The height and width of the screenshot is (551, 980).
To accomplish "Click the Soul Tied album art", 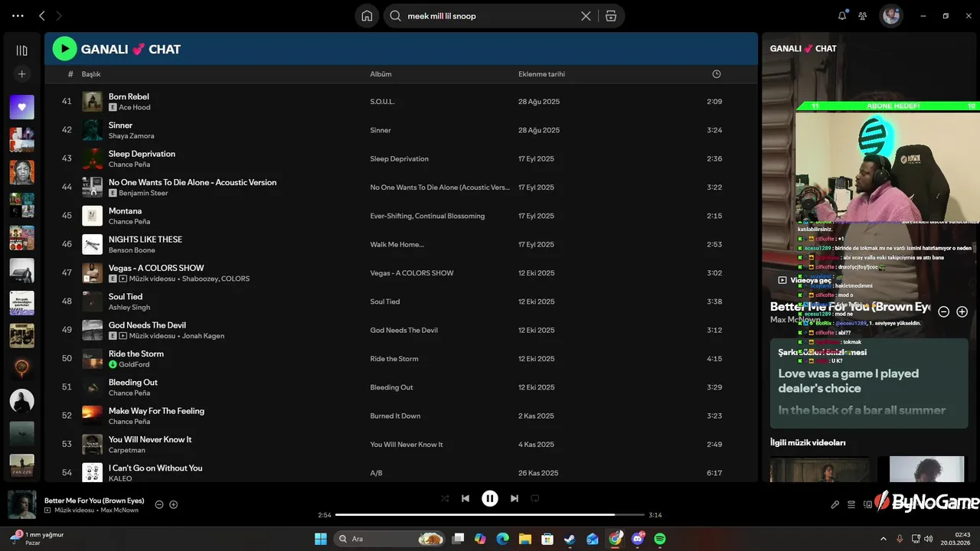I will [x=92, y=302].
